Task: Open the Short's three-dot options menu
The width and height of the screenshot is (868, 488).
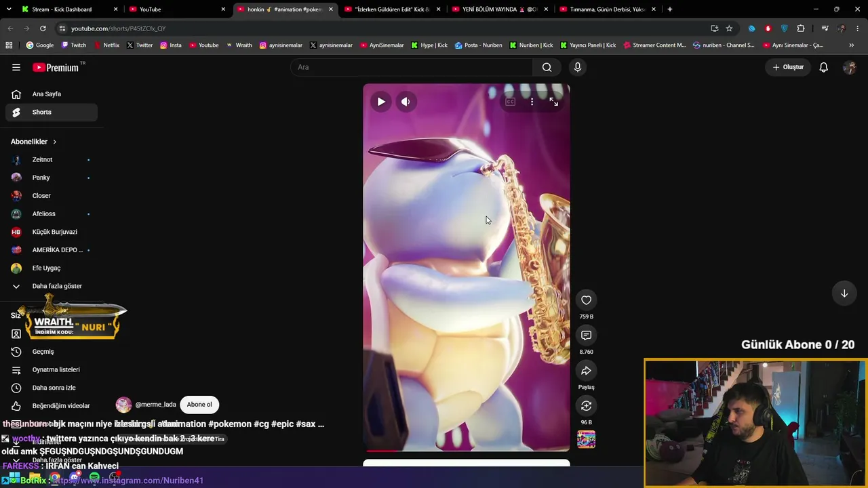Action: (x=532, y=102)
